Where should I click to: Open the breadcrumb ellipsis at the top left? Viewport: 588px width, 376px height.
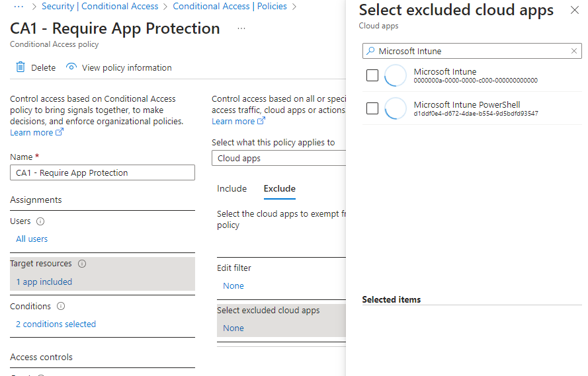click(x=19, y=7)
